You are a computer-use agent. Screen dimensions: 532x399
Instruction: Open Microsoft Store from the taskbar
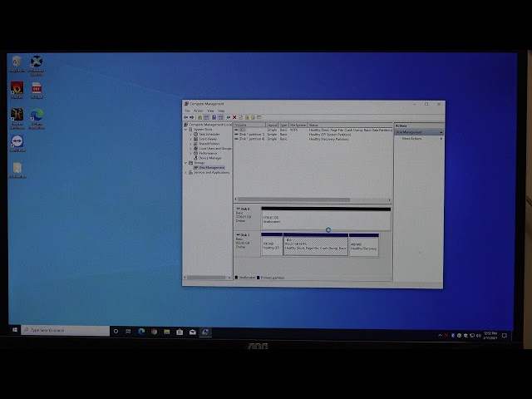tap(180, 332)
